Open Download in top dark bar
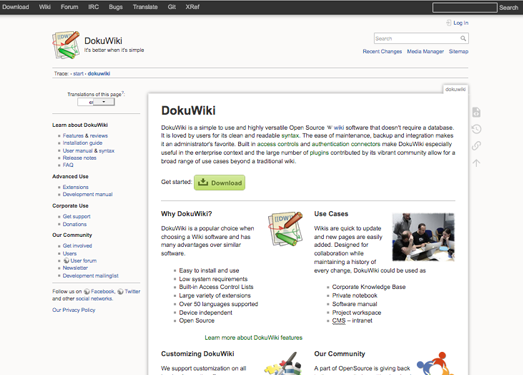523x375 pixels. point(16,7)
